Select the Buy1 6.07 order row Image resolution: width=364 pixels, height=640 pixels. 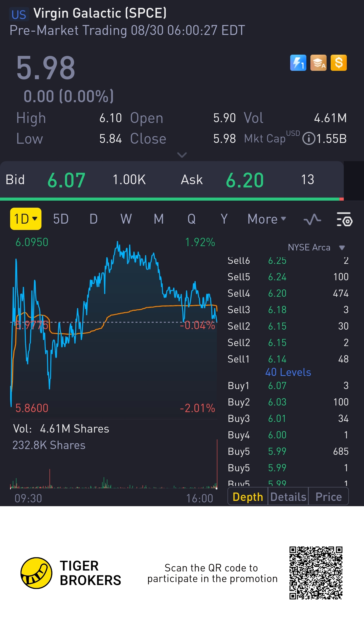(x=288, y=386)
